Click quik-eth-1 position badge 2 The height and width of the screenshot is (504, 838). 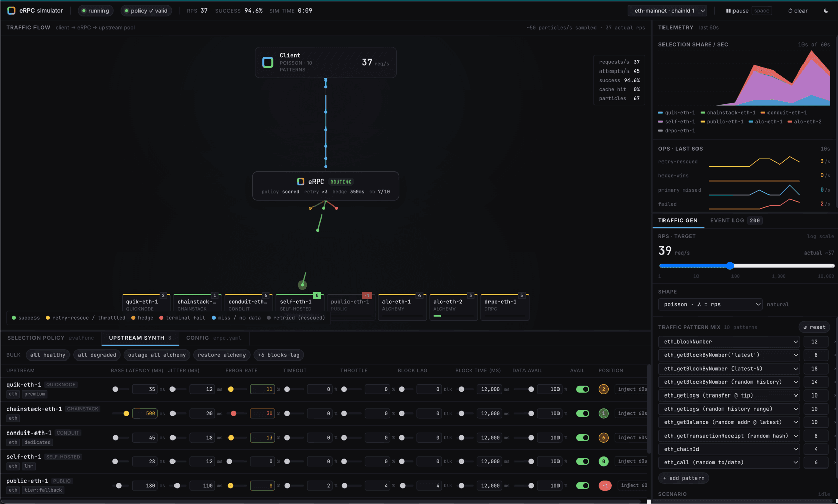click(x=603, y=389)
